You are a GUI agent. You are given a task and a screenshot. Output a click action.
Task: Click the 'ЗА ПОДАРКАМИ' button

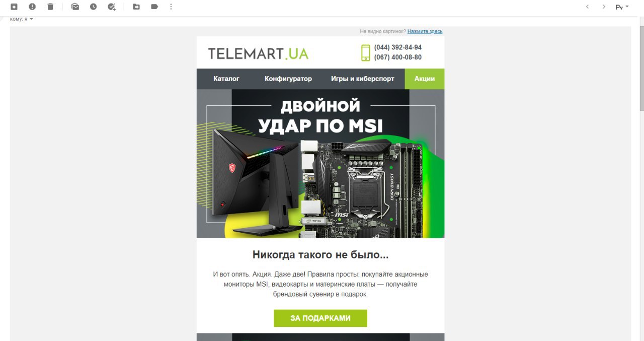pyautogui.click(x=320, y=318)
